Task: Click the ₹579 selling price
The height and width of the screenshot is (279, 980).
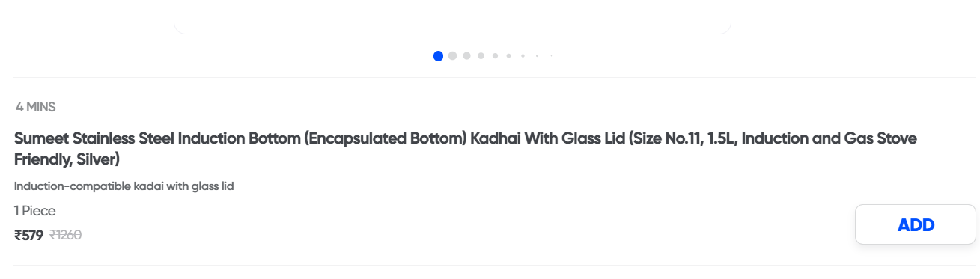Action: pyautogui.click(x=29, y=235)
